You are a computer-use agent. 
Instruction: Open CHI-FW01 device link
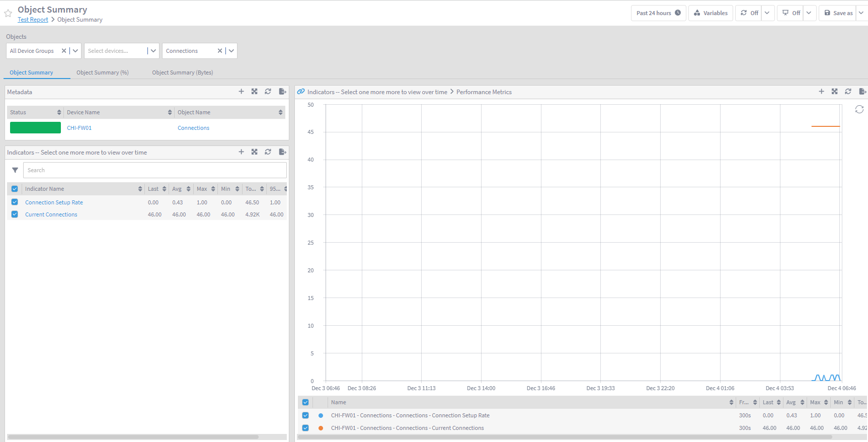click(80, 128)
